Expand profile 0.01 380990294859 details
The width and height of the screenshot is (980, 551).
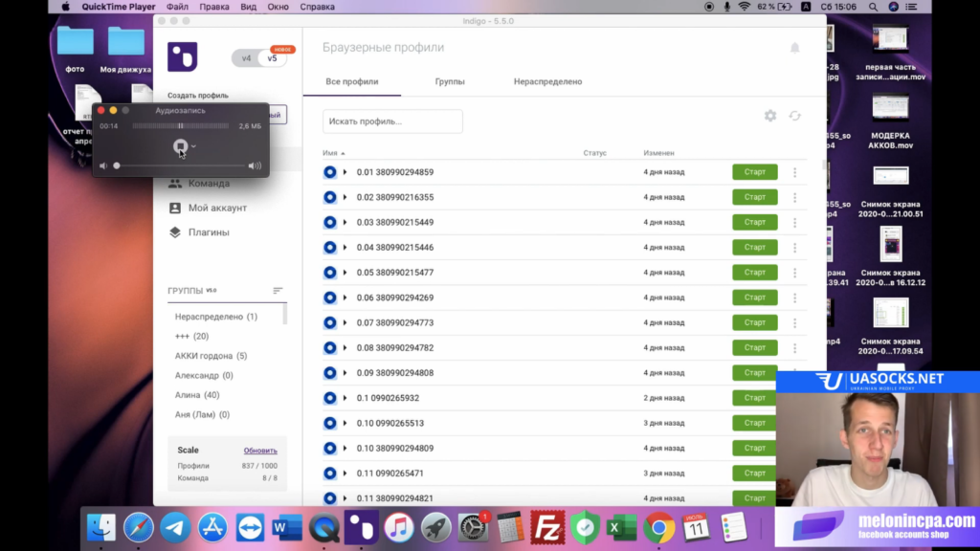[x=345, y=172]
